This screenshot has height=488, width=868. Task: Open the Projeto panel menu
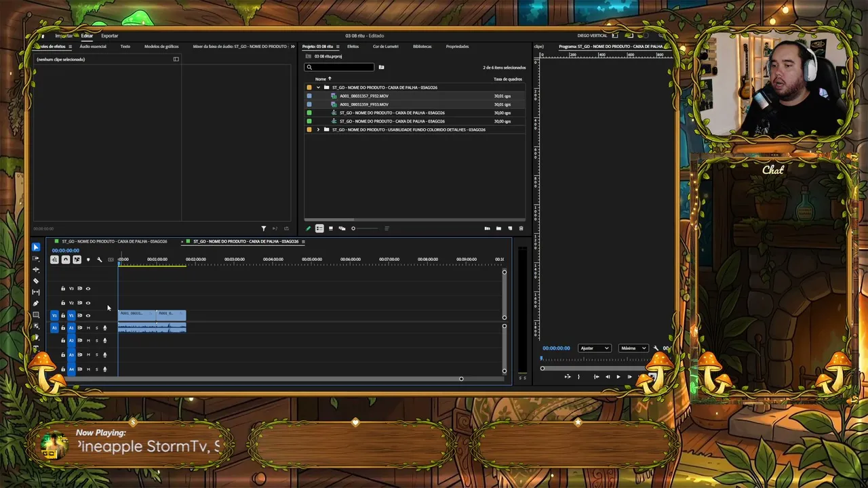coord(339,47)
